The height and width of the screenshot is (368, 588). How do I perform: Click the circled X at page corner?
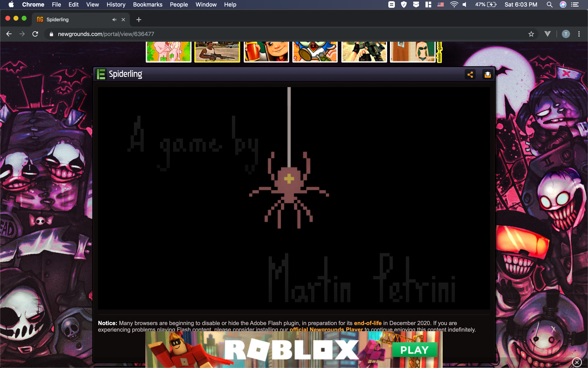click(x=577, y=362)
